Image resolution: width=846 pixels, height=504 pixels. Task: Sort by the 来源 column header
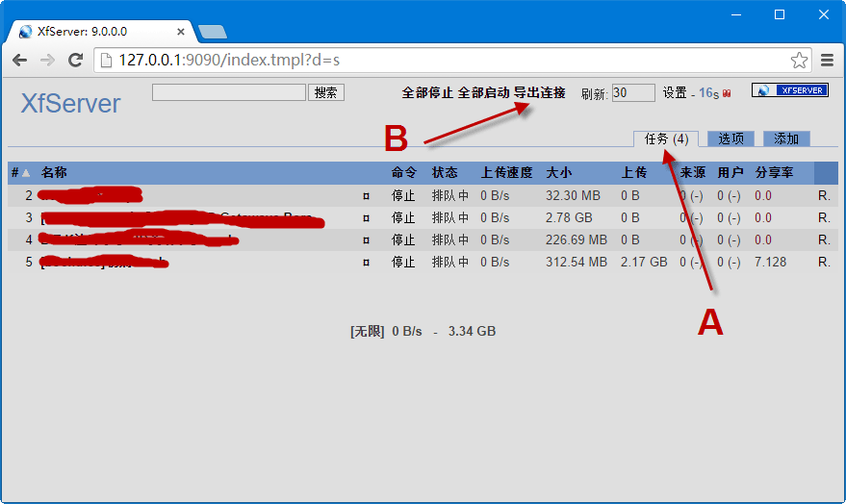(693, 172)
